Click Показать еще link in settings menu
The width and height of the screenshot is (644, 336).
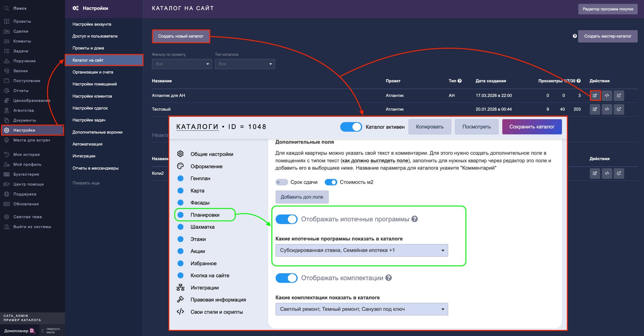(x=86, y=183)
